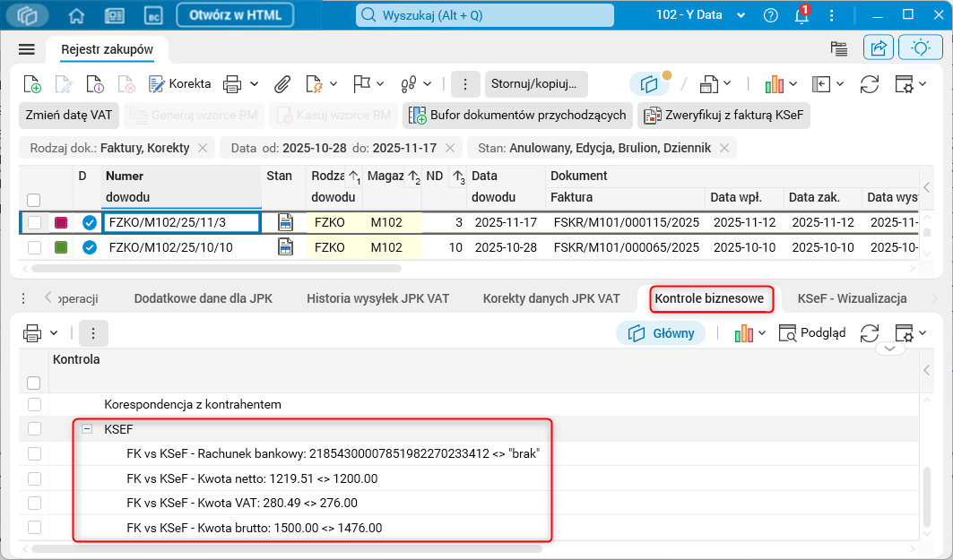Open notifications bell with badge
Image resolution: width=953 pixels, height=560 pixels.
pos(801,15)
